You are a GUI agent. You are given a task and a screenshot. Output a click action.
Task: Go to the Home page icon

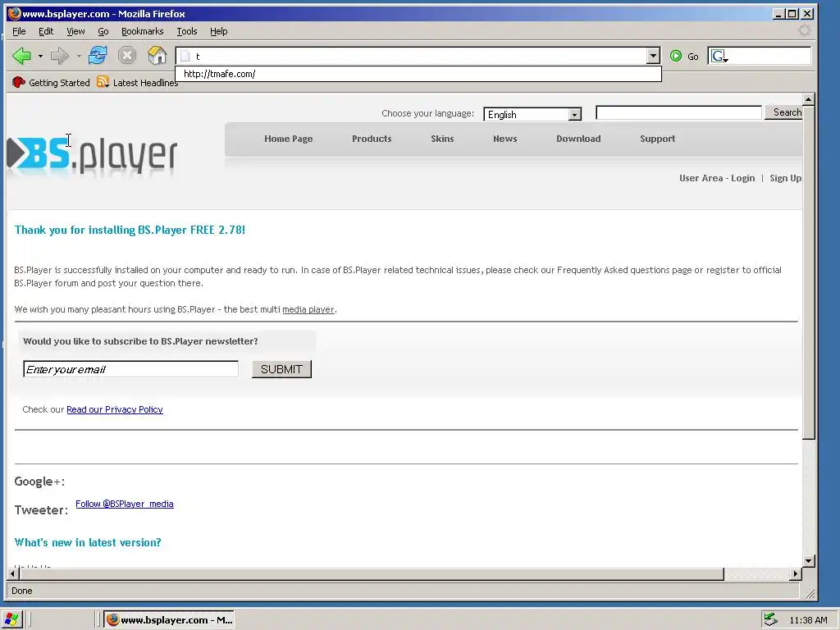pyautogui.click(x=157, y=55)
